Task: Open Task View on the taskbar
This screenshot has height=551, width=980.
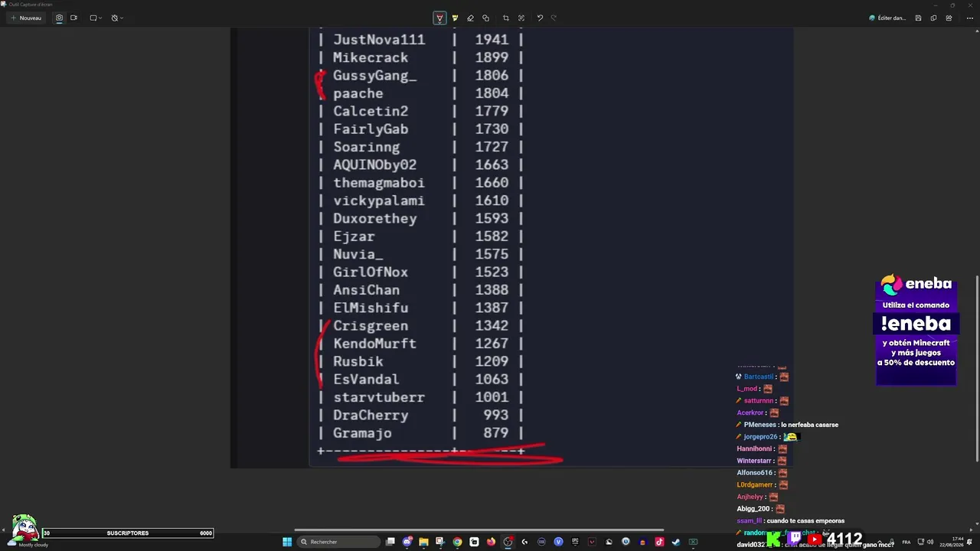Action: (390, 542)
